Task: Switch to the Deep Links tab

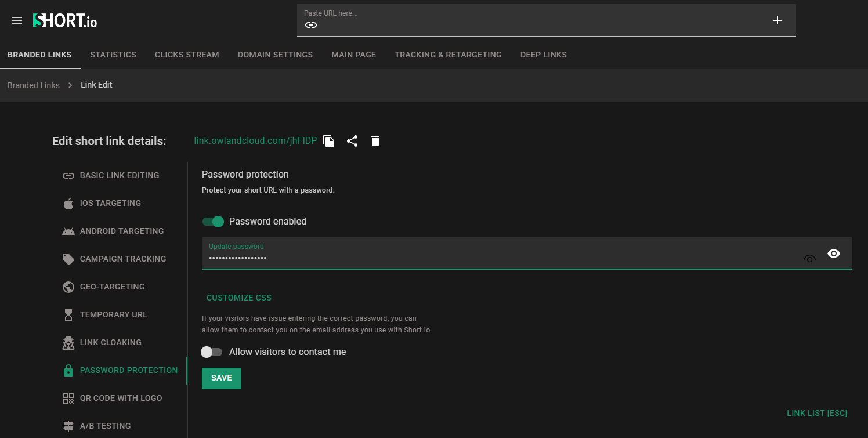Action: pos(544,55)
